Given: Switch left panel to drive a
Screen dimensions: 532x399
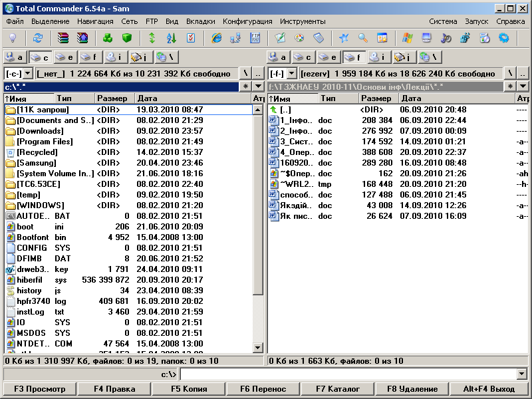Looking at the screenshot, I should 15,57.
